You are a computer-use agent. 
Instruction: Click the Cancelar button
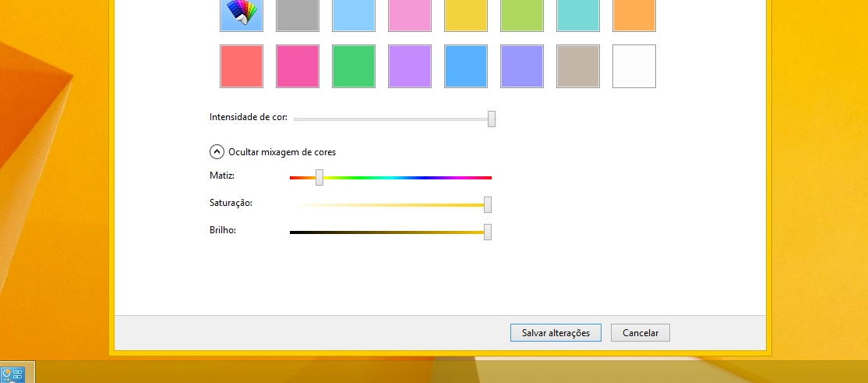coord(640,333)
